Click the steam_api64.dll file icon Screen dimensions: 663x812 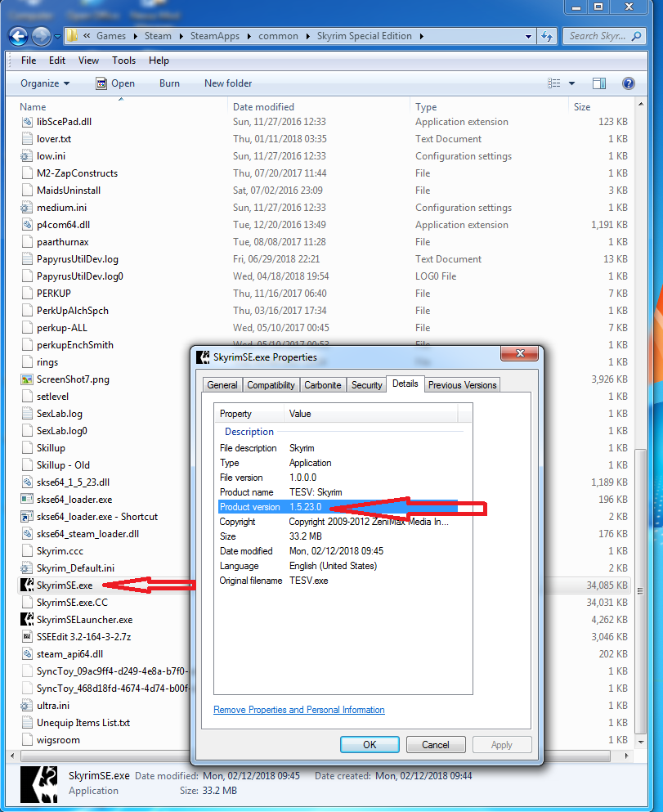pyautogui.click(x=27, y=654)
